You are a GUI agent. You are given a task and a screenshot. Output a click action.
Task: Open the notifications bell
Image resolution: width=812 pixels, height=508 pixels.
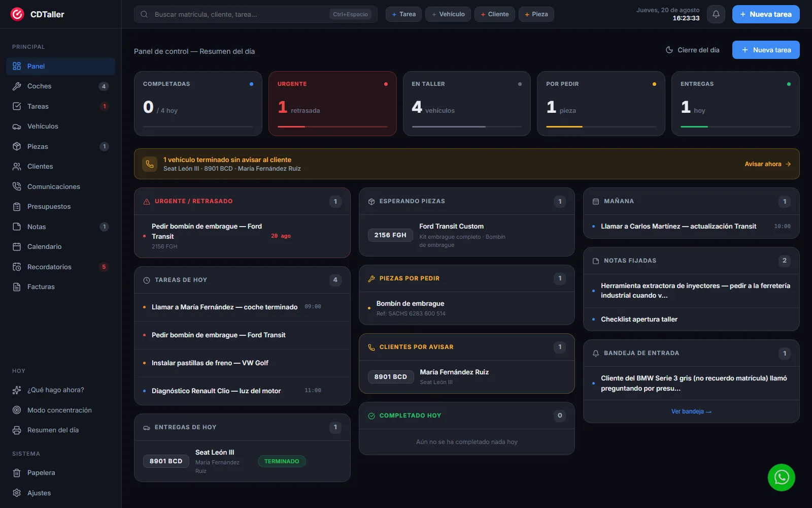716,14
